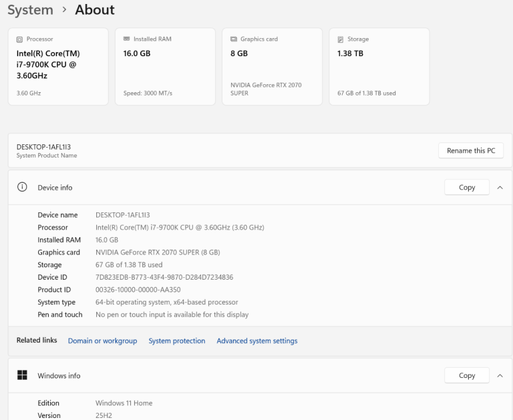Click the Windows logo icon

22,375
